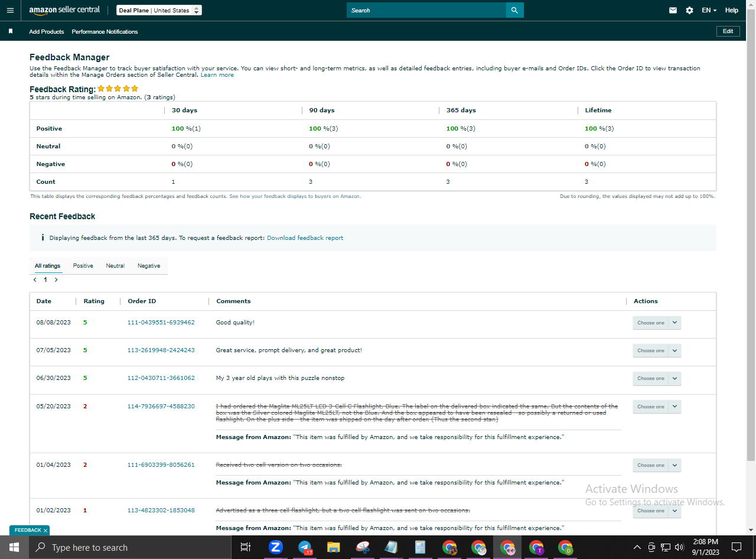Viewport: 756px width, 559px height.
Task: Open order 111-0439551-6939462 link
Action: [161, 323]
